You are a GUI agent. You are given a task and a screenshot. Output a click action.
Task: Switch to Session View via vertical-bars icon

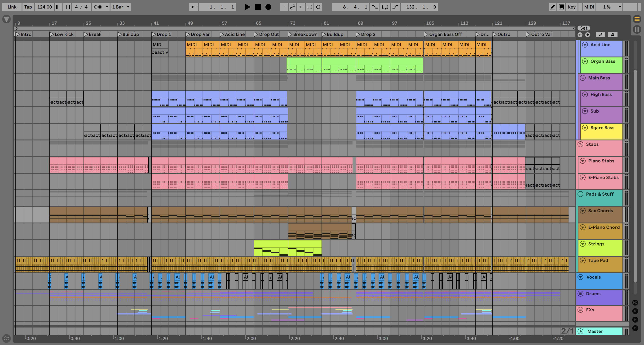click(x=637, y=29)
